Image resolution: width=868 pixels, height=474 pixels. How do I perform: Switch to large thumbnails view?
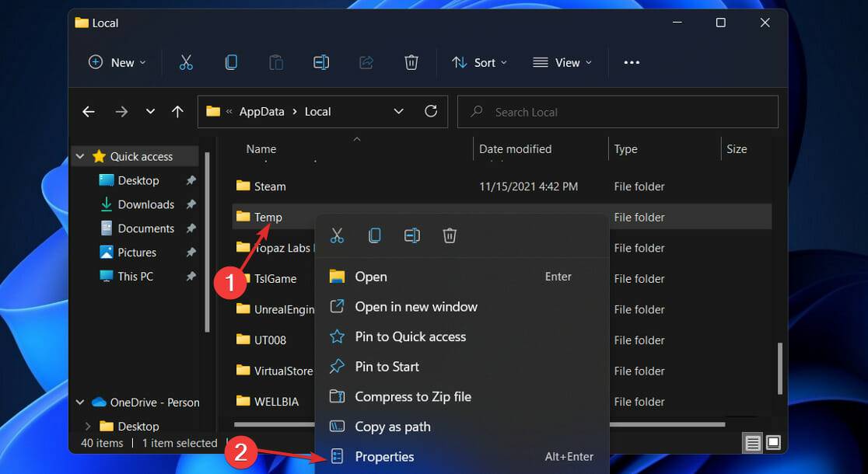pos(773,443)
